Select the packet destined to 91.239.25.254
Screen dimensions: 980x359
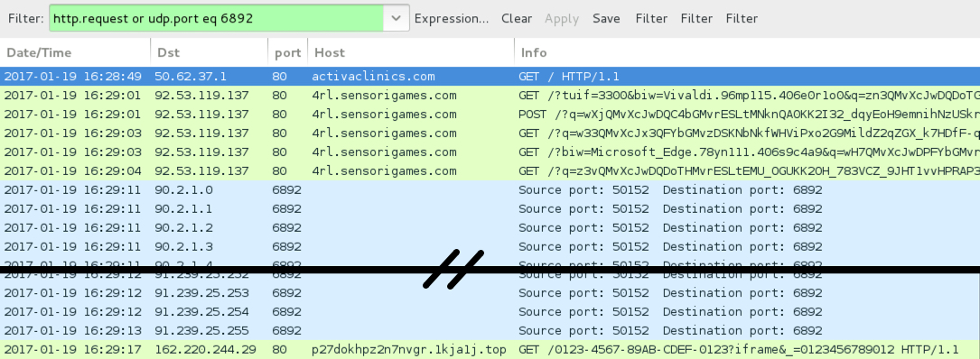coord(490,311)
